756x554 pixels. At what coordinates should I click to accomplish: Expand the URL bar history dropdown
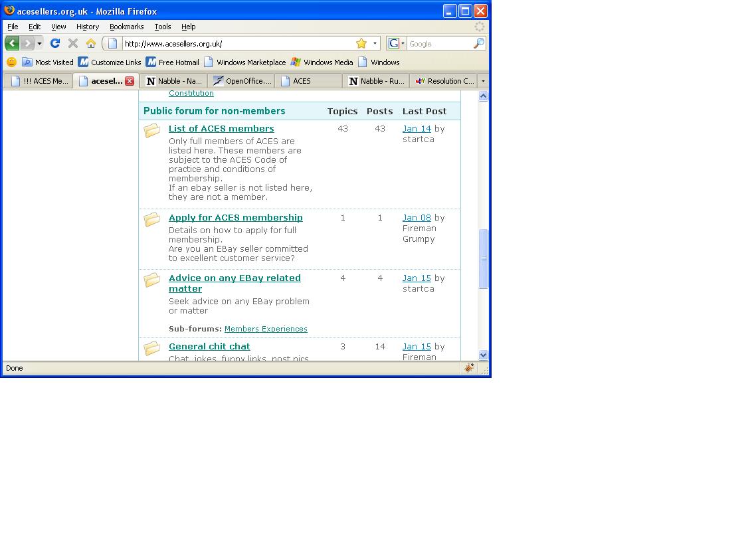coord(375,43)
